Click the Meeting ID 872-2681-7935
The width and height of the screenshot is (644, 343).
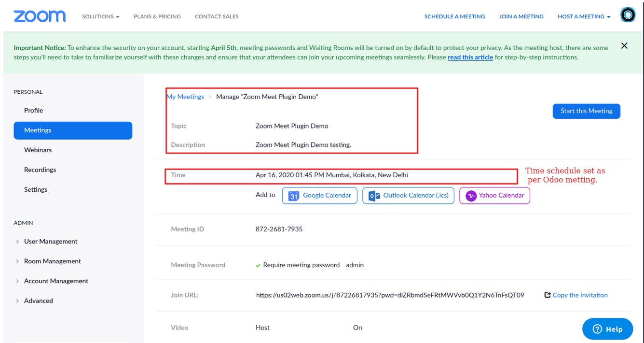tap(279, 229)
